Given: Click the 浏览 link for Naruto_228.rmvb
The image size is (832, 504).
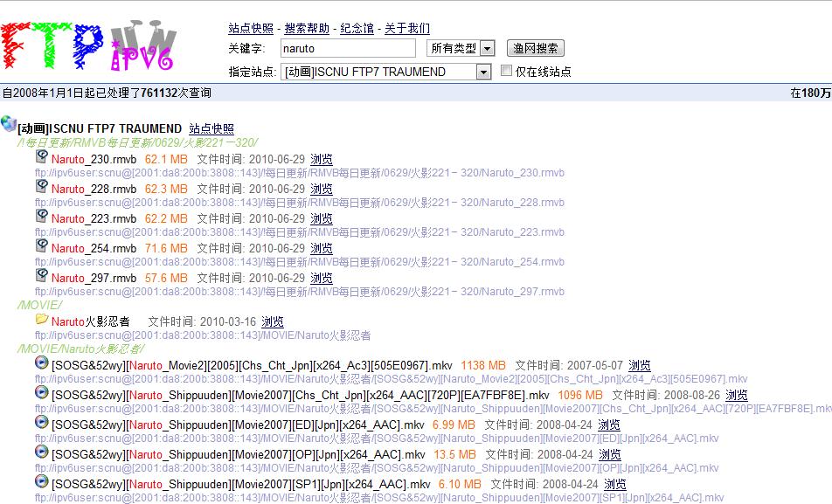Looking at the screenshot, I should coord(322,189).
